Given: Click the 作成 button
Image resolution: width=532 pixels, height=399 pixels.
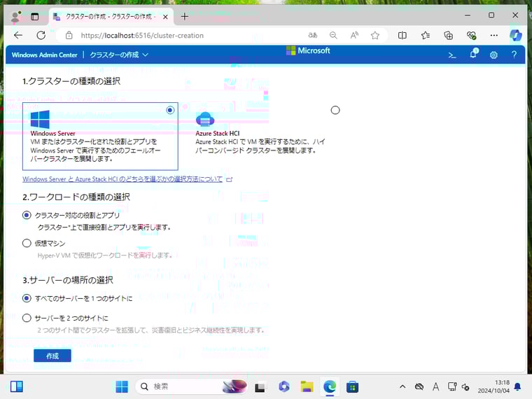Looking at the screenshot, I should pos(52,356).
